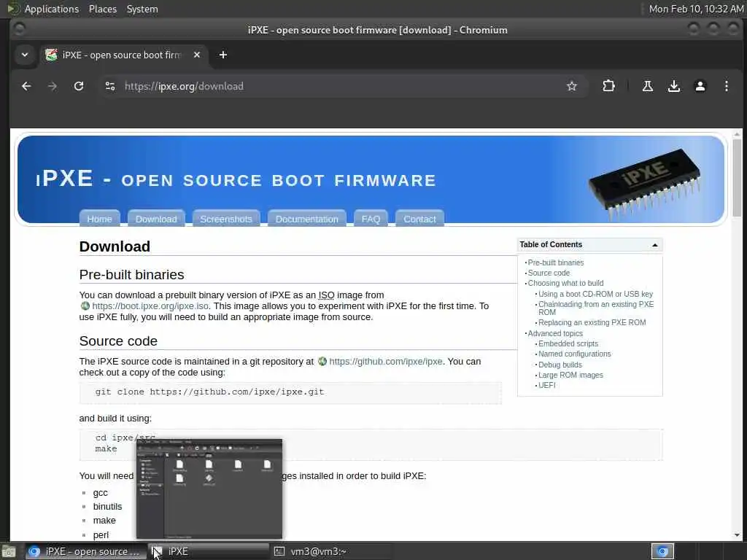Open the profile avatar menu
The image size is (747, 560).
pos(700,86)
